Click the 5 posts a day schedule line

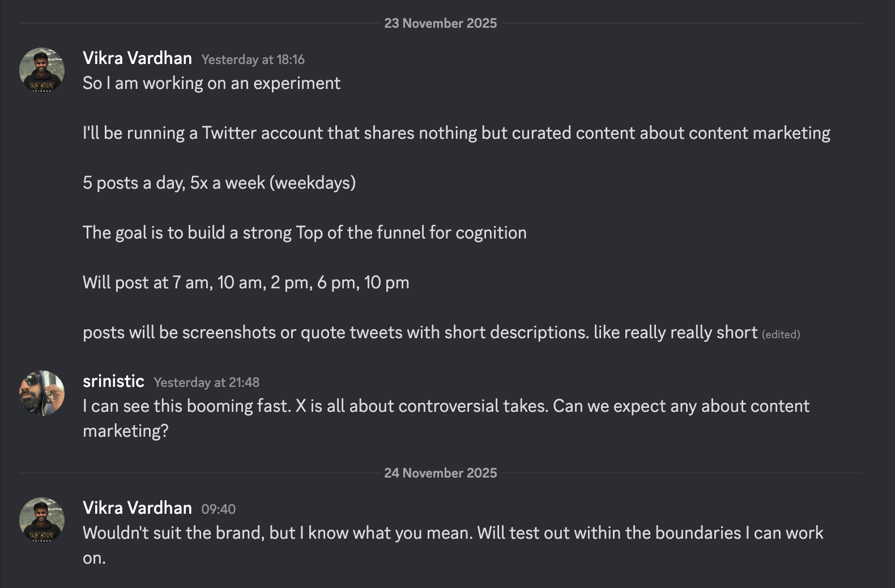coord(219,182)
